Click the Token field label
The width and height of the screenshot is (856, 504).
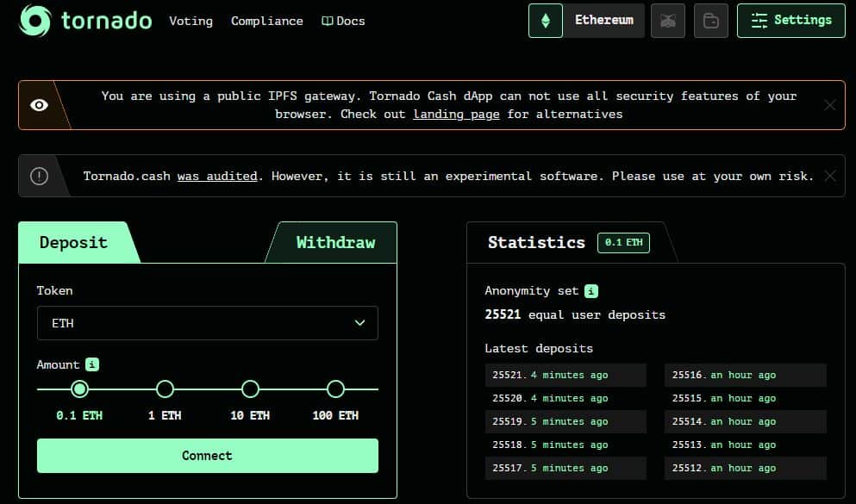point(54,290)
